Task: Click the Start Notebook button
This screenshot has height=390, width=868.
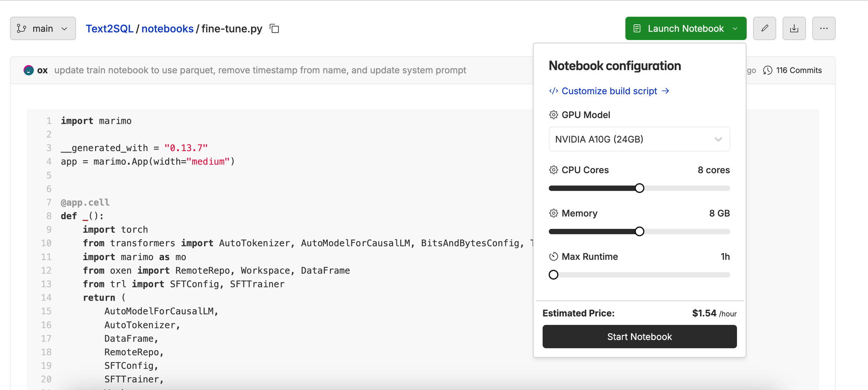Action: tap(639, 337)
